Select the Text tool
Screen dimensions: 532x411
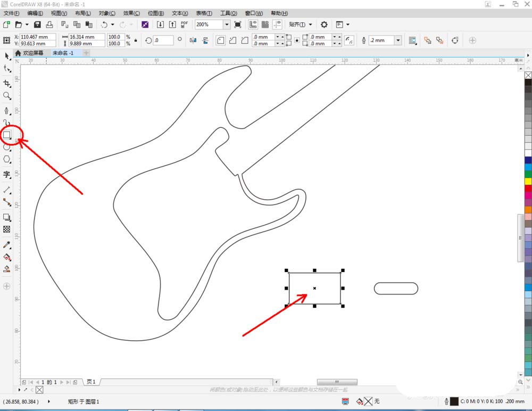7,175
